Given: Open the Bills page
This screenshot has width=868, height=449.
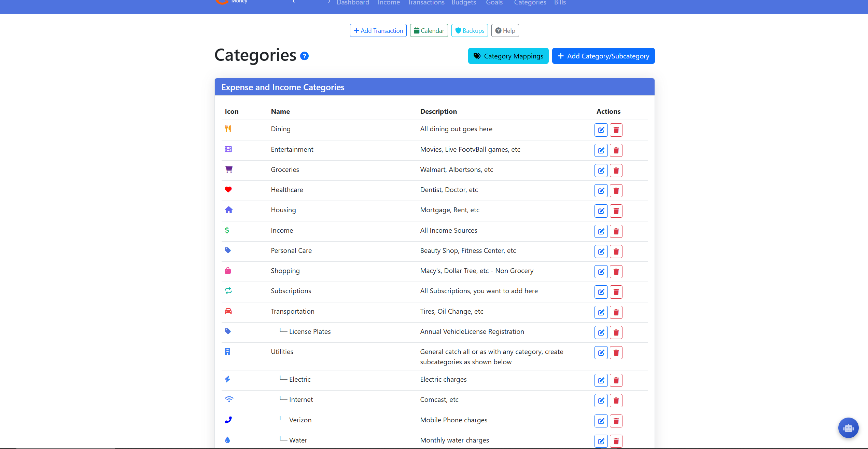Looking at the screenshot, I should coord(560,3).
